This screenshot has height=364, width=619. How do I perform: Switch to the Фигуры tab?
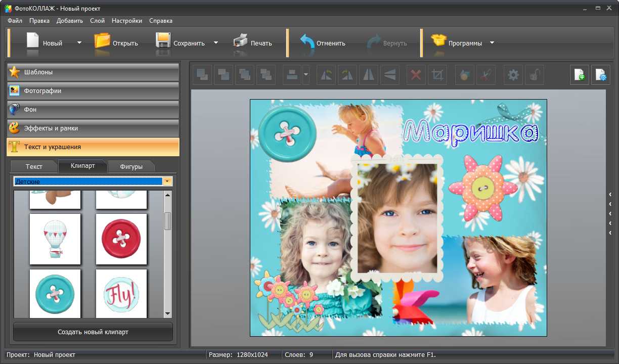[x=131, y=166]
